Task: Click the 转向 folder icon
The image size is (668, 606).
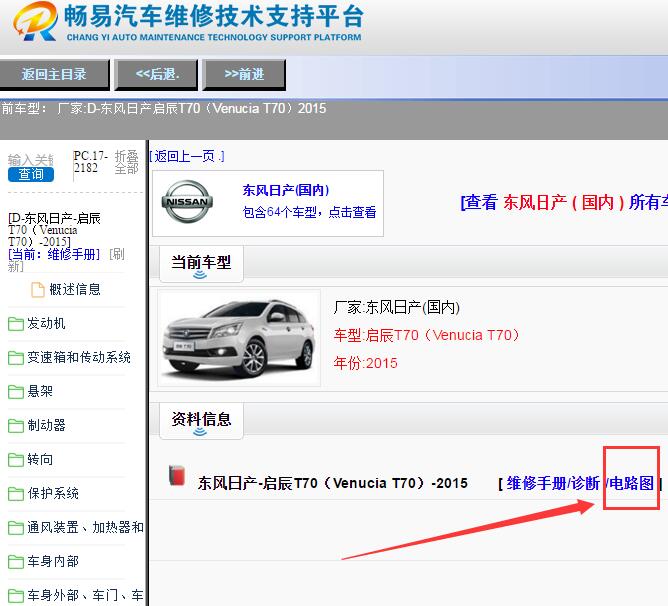Action: click(16, 459)
